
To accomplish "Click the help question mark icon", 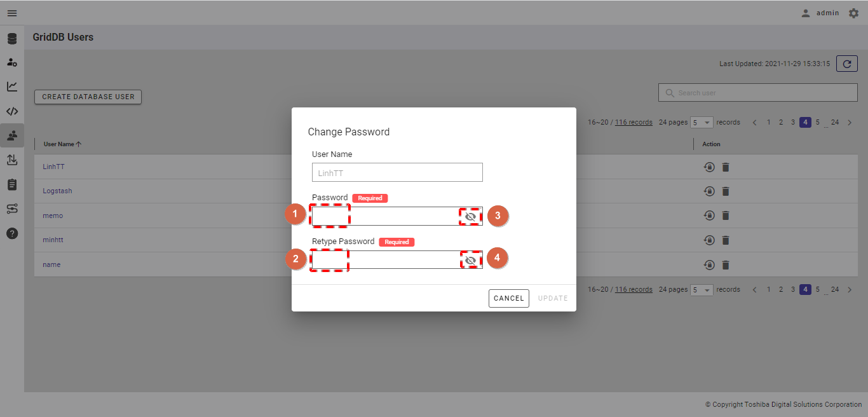I will tap(12, 233).
